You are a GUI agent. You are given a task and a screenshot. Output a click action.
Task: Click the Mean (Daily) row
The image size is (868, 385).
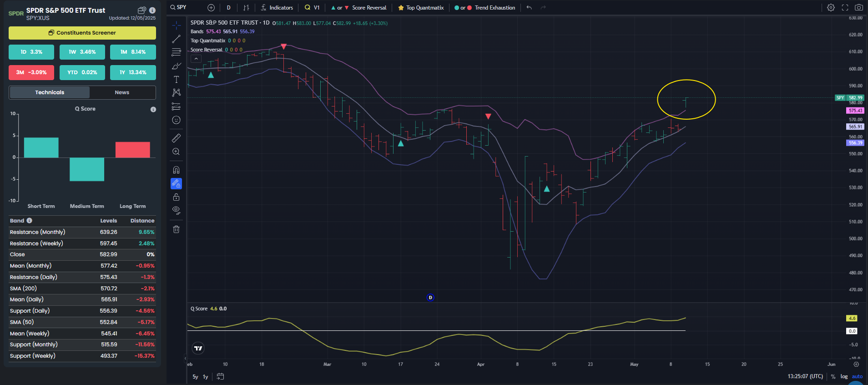tap(82, 299)
